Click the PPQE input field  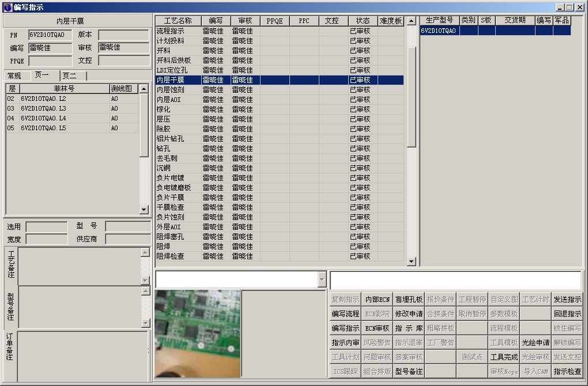[x=50, y=60]
